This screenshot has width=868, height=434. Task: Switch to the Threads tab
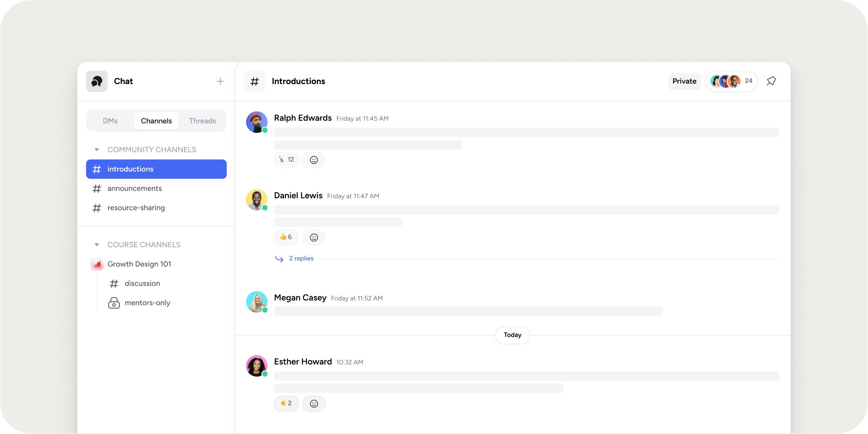click(202, 121)
